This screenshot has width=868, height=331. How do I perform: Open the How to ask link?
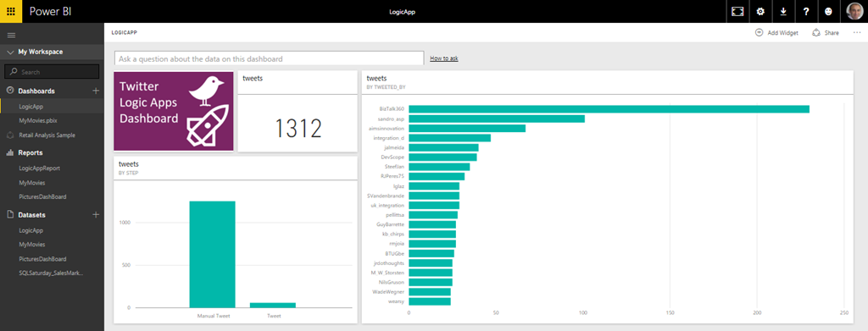444,58
